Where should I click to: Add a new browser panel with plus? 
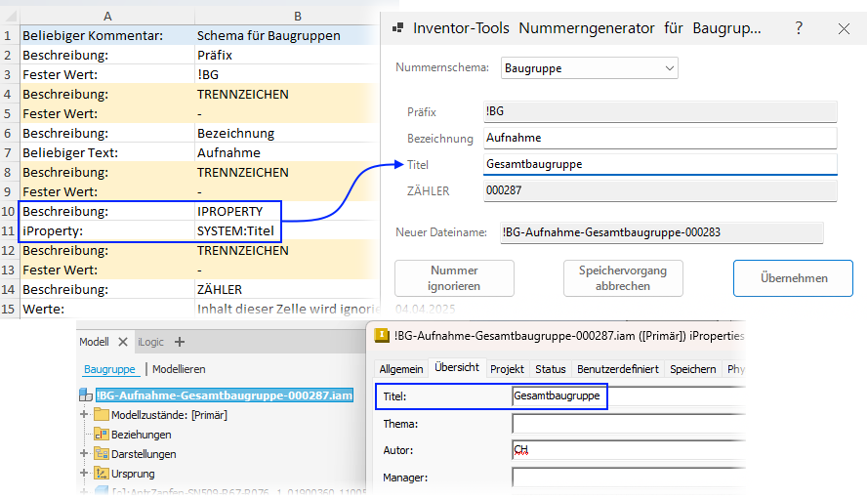tap(180, 342)
